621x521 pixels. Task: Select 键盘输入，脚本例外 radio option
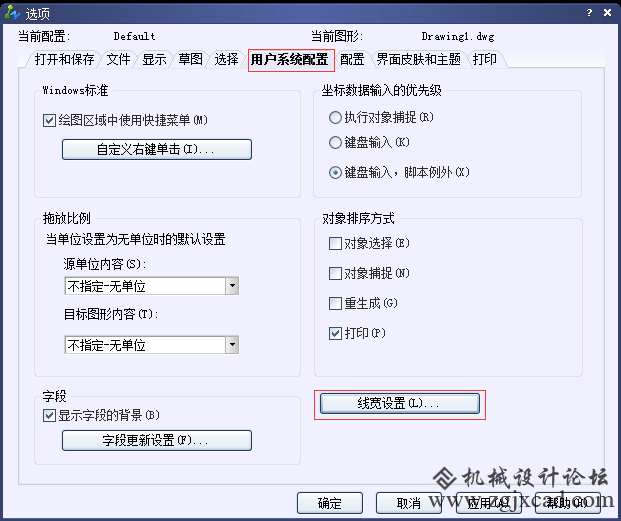pyautogui.click(x=335, y=173)
